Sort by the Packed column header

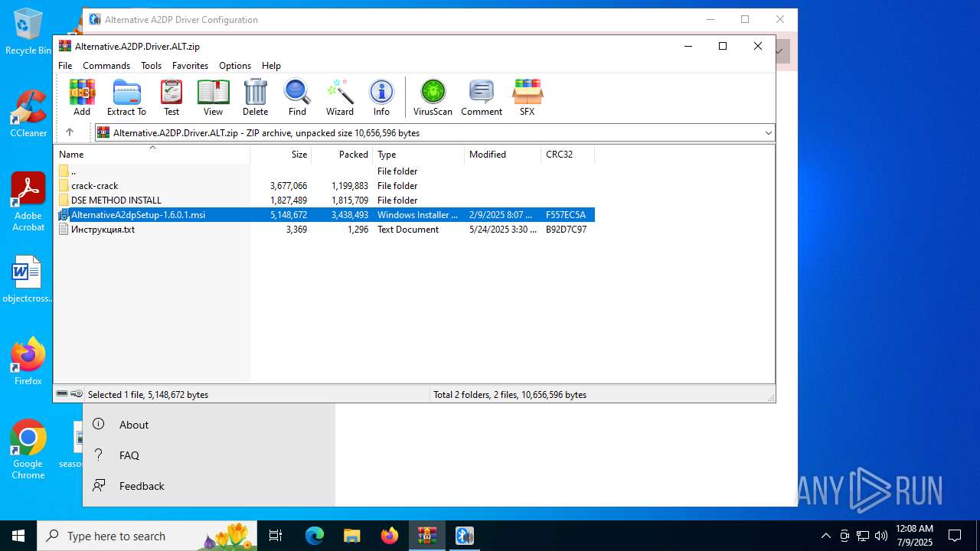coord(342,155)
